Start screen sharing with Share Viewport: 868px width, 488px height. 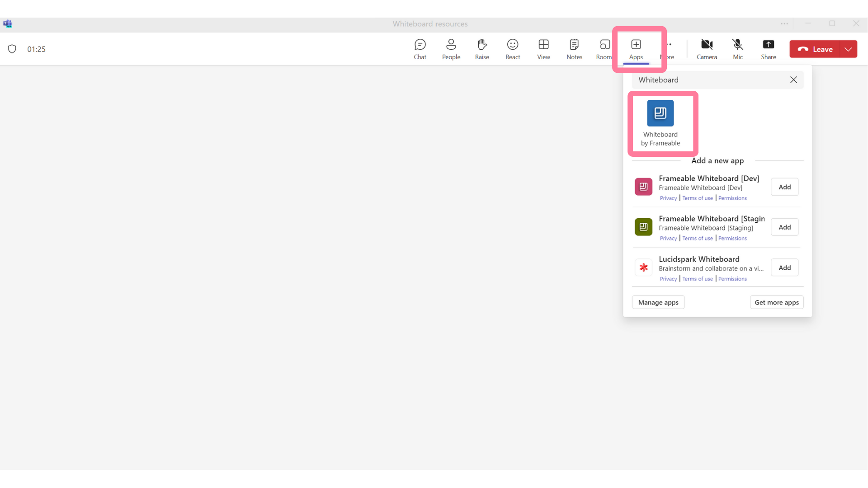pos(769,49)
